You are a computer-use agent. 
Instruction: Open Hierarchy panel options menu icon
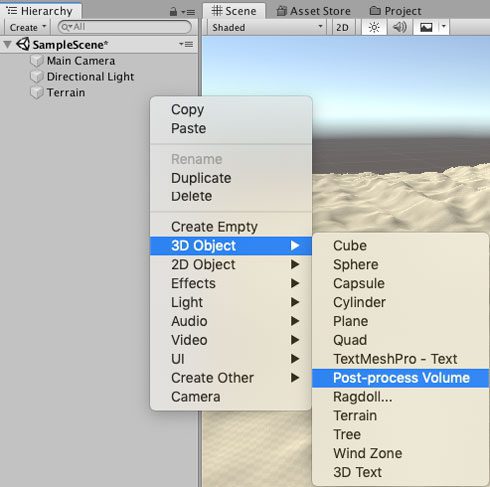188,13
